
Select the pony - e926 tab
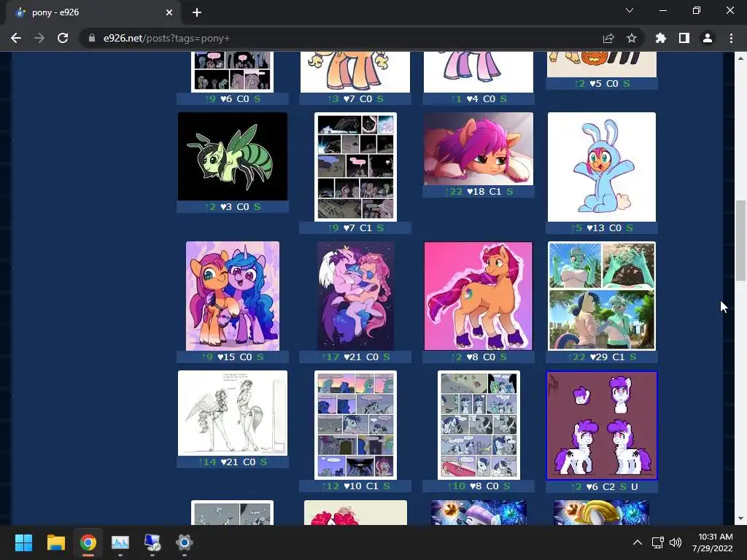[93, 13]
